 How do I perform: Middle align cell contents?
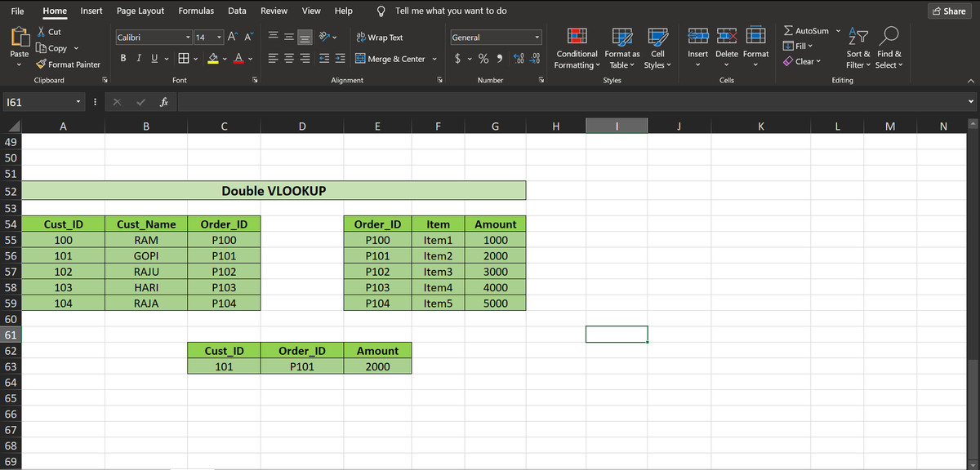click(x=288, y=38)
